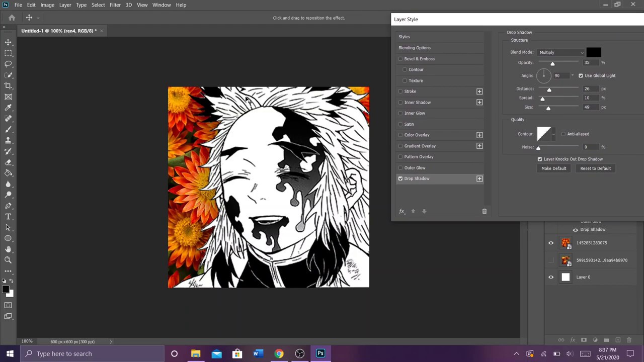Image resolution: width=644 pixels, height=362 pixels.
Task: Select the Path Selection tool
Action: tap(8, 227)
